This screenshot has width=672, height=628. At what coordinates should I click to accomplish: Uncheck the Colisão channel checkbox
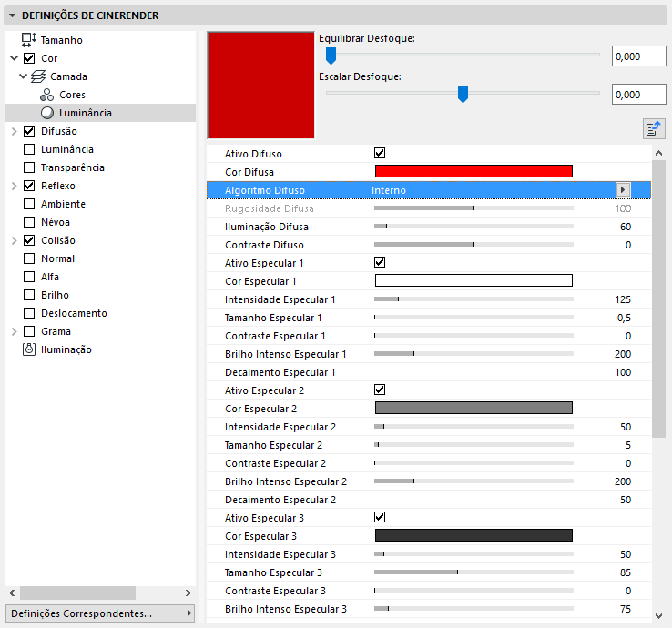[29, 240]
